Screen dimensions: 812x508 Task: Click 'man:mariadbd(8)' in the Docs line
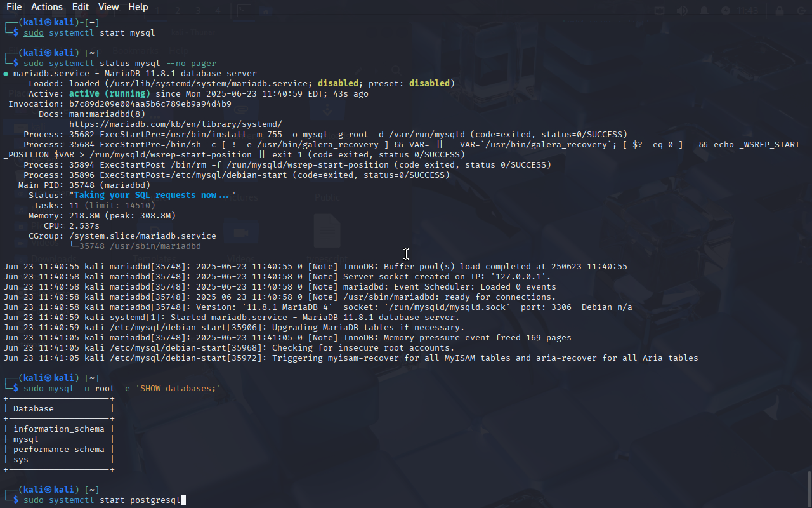(x=107, y=114)
